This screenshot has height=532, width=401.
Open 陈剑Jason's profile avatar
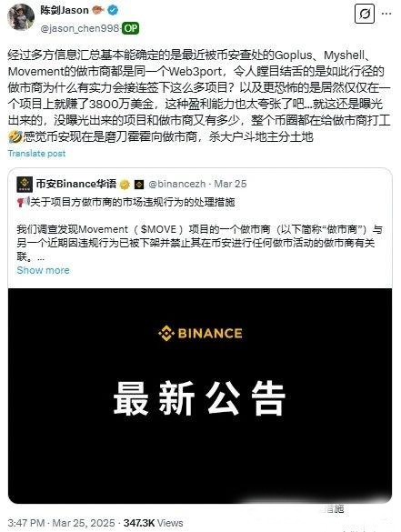point(21,17)
